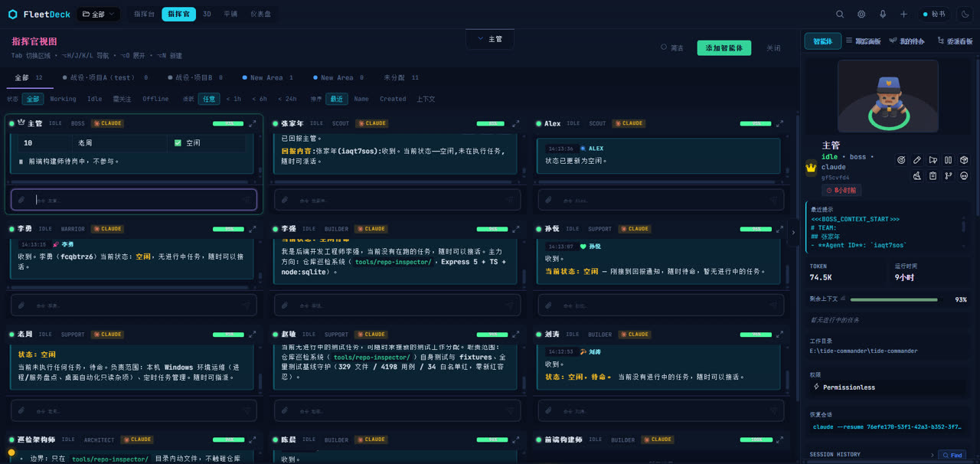Click the 剩余上下文 93% progress bar

[893, 299]
